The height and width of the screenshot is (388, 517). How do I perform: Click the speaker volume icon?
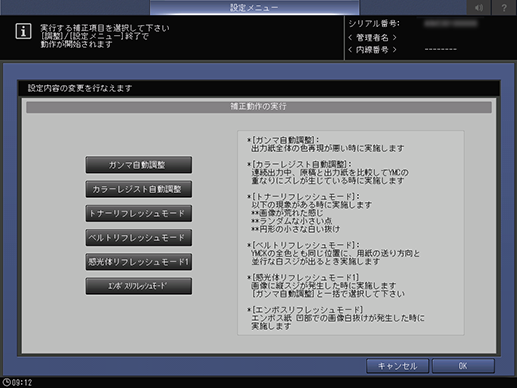click(479, 7)
